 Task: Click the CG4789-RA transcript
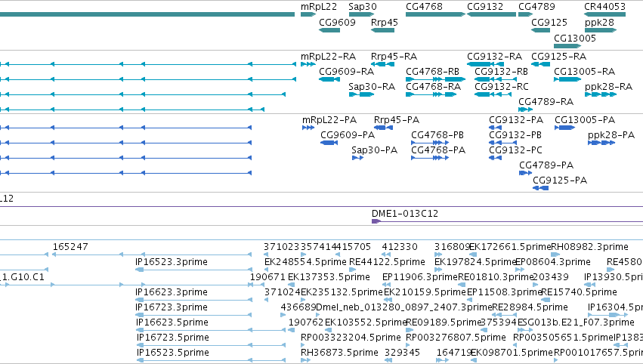click(525, 110)
